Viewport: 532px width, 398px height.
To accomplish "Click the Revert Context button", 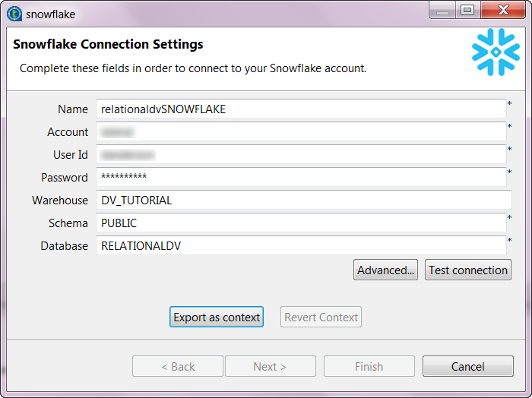I will point(321,317).
